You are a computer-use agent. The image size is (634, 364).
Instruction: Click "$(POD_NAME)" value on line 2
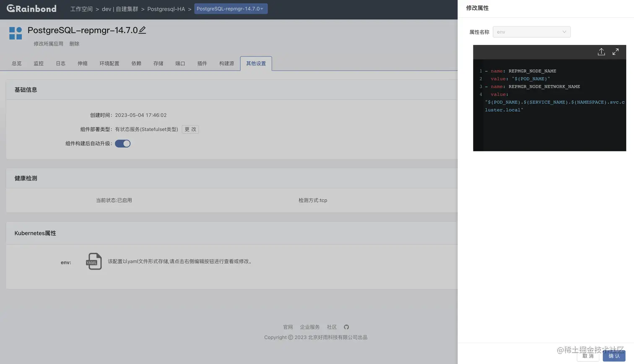click(x=531, y=79)
